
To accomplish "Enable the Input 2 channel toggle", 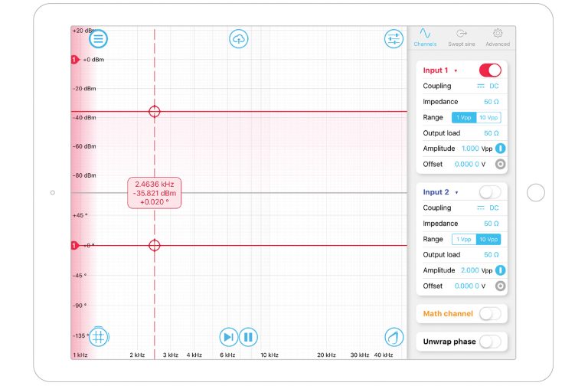I will click(490, 192).
